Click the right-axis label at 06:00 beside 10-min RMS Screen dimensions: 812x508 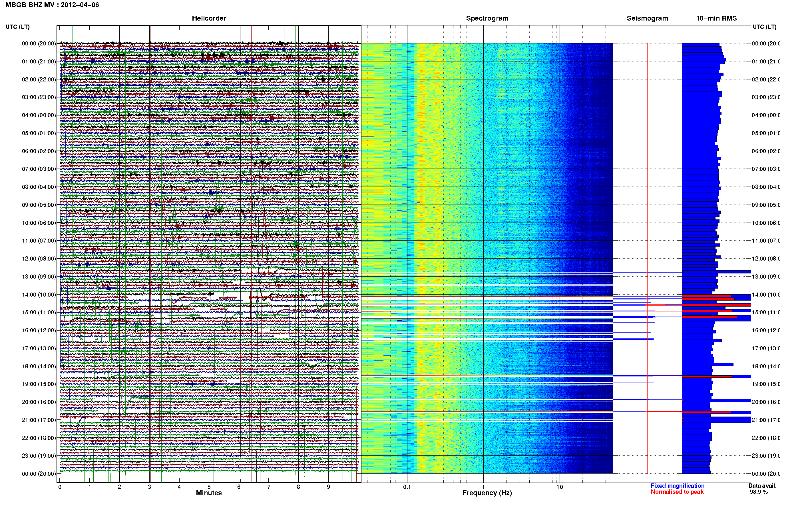coord(765,151)
